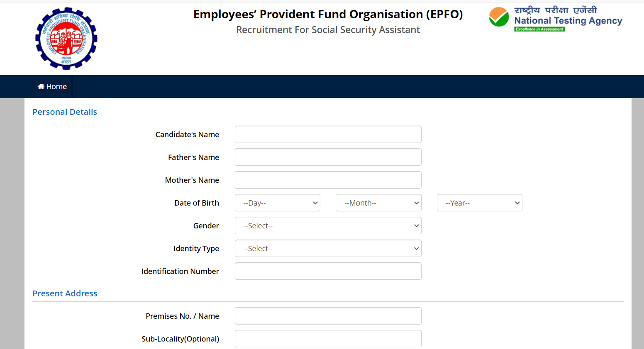Open the Identity Type dropdown
Screen dimensions: 644x349
[x=328, y=248]
